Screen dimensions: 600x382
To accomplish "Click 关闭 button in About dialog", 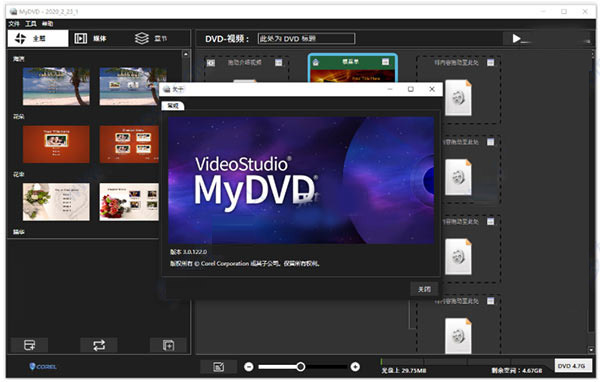I will coord(424,289).
